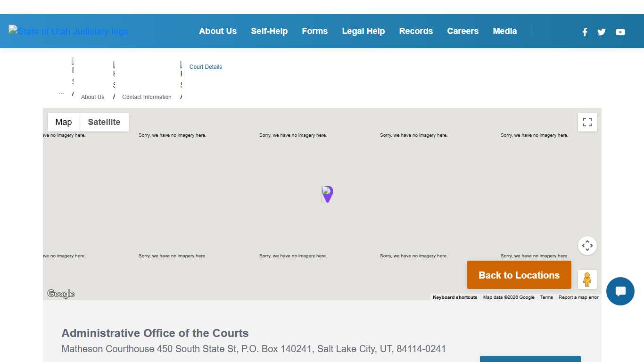Click Report a map error
Screen dimensions: 644x362
pos(578,297)
